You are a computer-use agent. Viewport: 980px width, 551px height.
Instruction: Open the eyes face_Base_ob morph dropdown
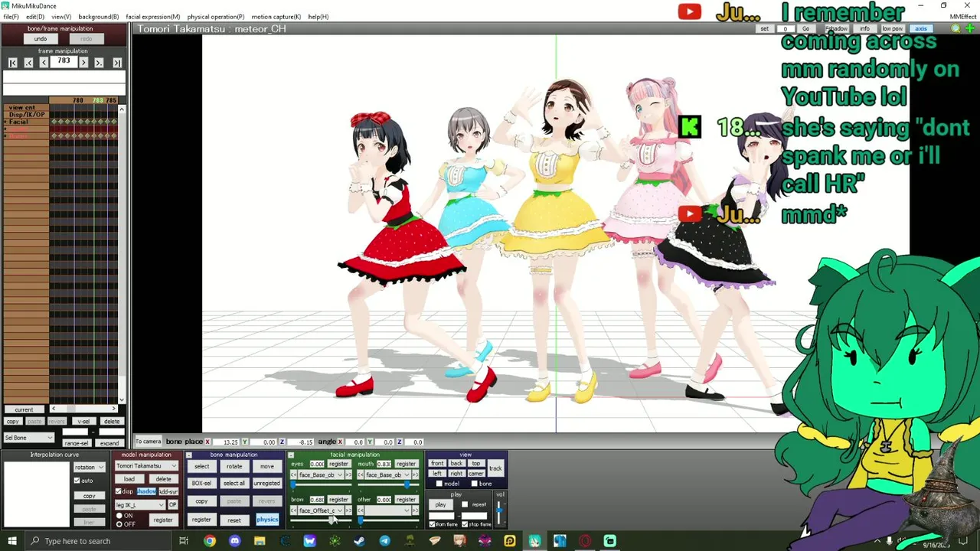[321, 474]
